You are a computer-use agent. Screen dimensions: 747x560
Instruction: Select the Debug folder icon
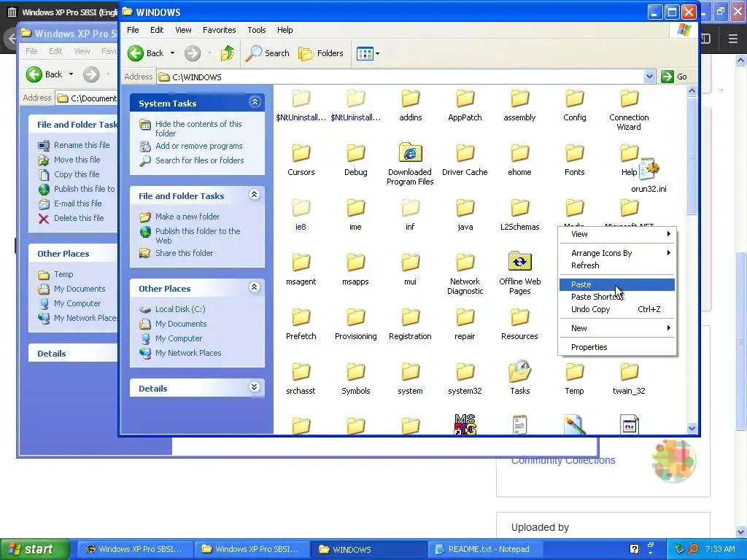(x=356, y=153)
